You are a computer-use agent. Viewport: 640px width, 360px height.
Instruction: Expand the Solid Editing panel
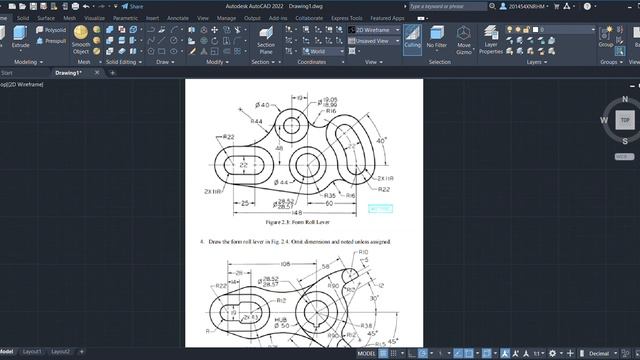pyautogui.click(x=124, y=62)
